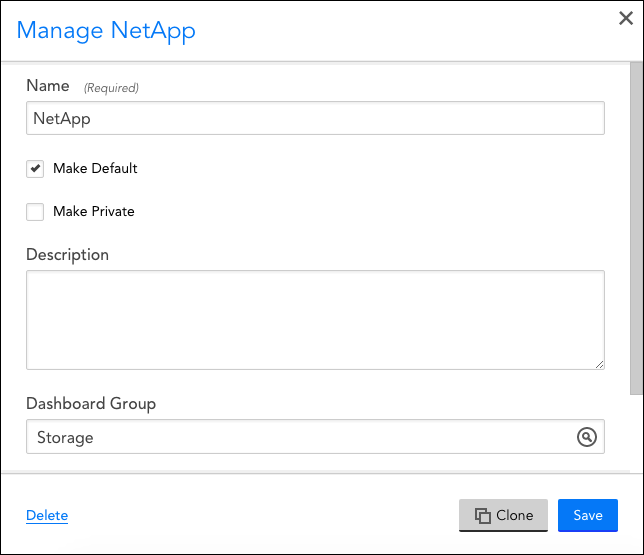Save the dashboard settings

[588, 516]
